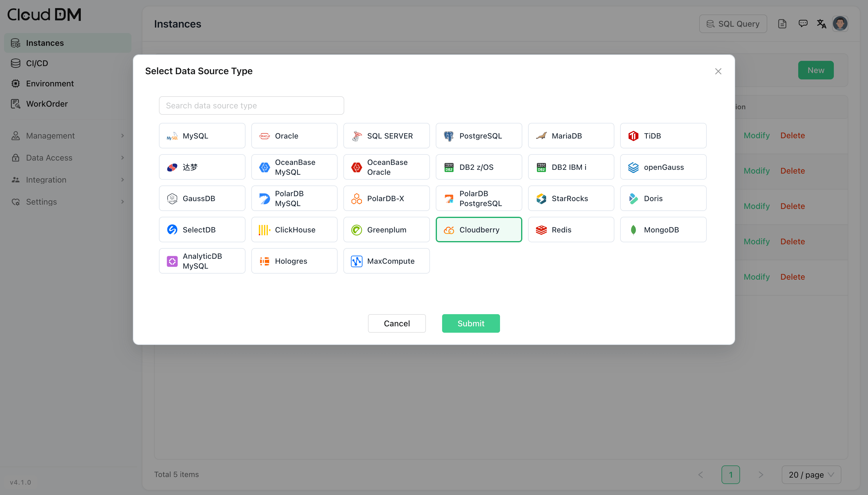Choose the Greenplum data source
This screenshot has width=868, height=495.
click(x=387, y=230)
